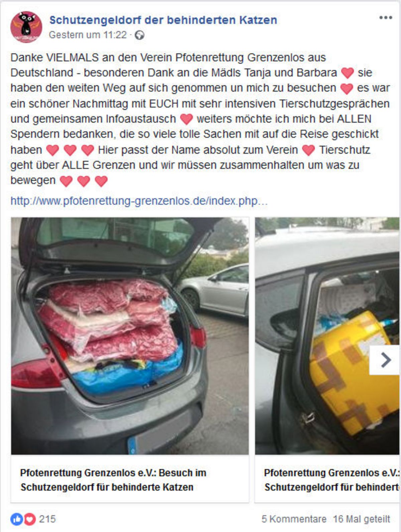Viewport: 401px width, 532px height.
Task: Click the red heart Love reaction icon
Action: (29, 519)
